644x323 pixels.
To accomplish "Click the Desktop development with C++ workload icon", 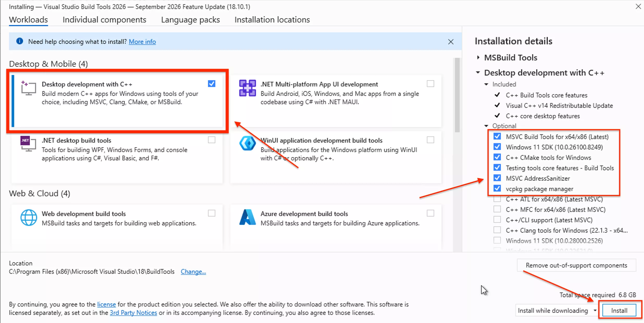I will click(28, 88).
